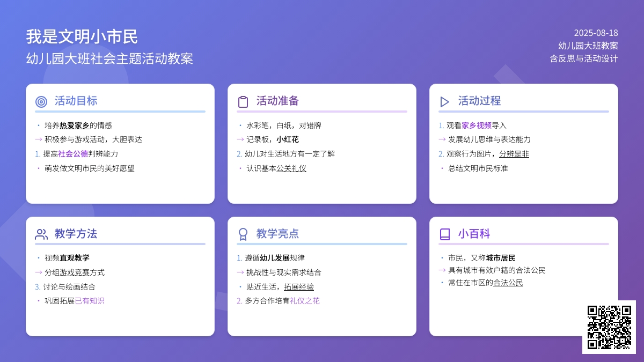Click the book icon beside 小百科
This screenshot has height=362, width=644.
click(x=445, y=234)
